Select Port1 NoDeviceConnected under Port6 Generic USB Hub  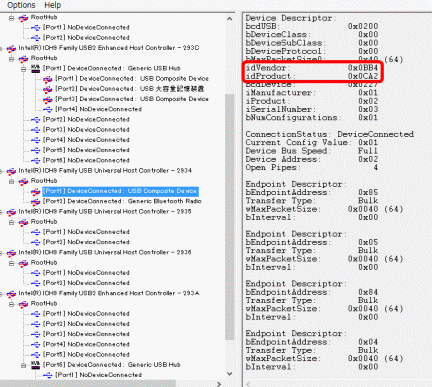point(98,375)
